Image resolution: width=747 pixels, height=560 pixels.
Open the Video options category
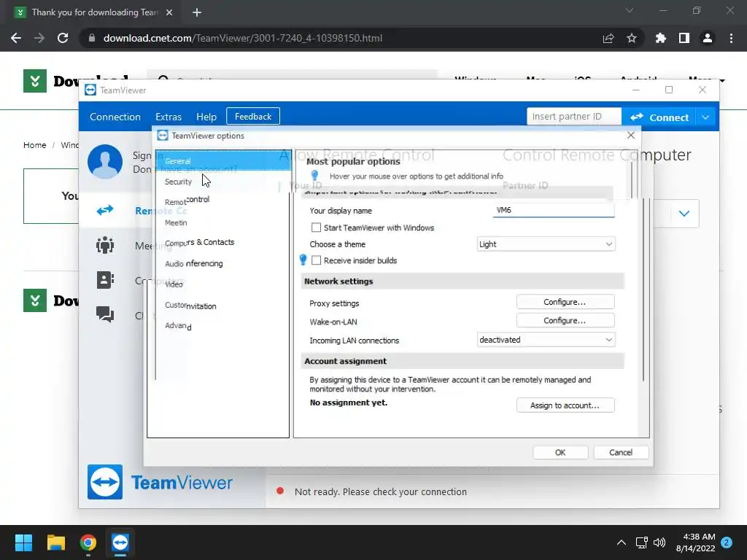174,284
